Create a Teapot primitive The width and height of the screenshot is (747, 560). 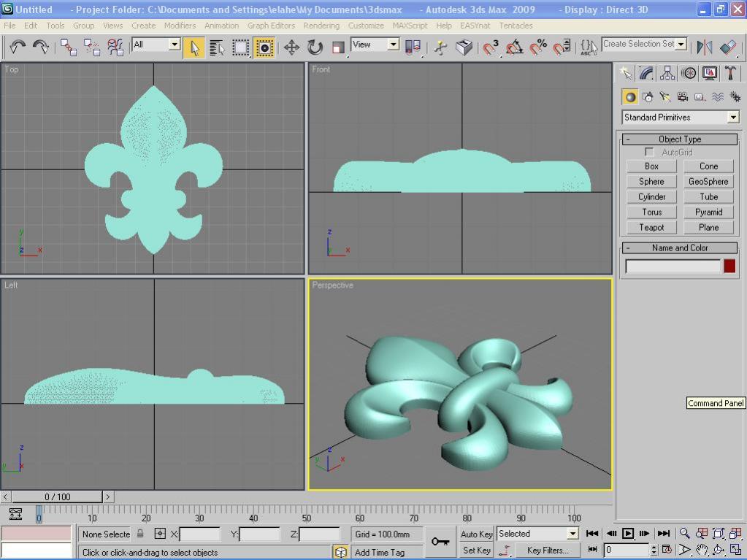point(651,227)
